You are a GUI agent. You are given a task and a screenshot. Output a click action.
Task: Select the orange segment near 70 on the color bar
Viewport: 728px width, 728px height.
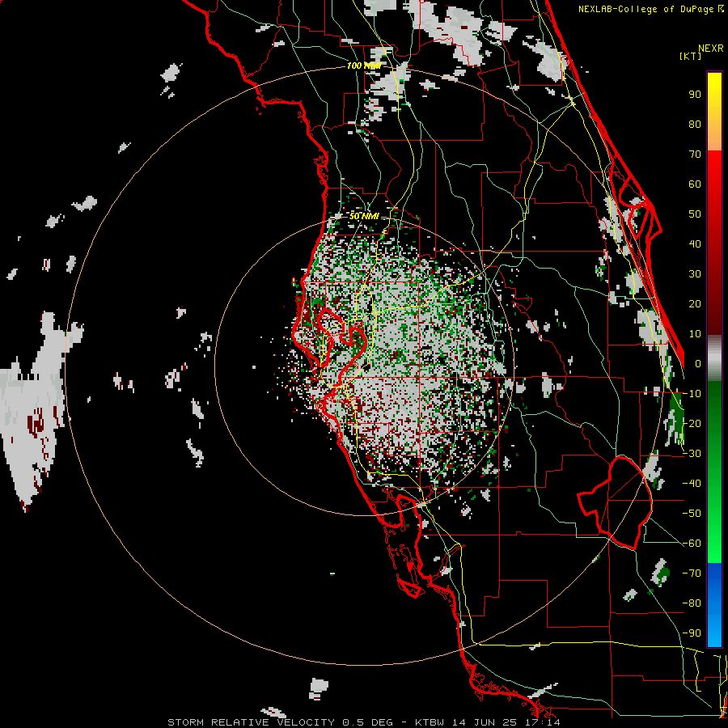coord(714,139)
